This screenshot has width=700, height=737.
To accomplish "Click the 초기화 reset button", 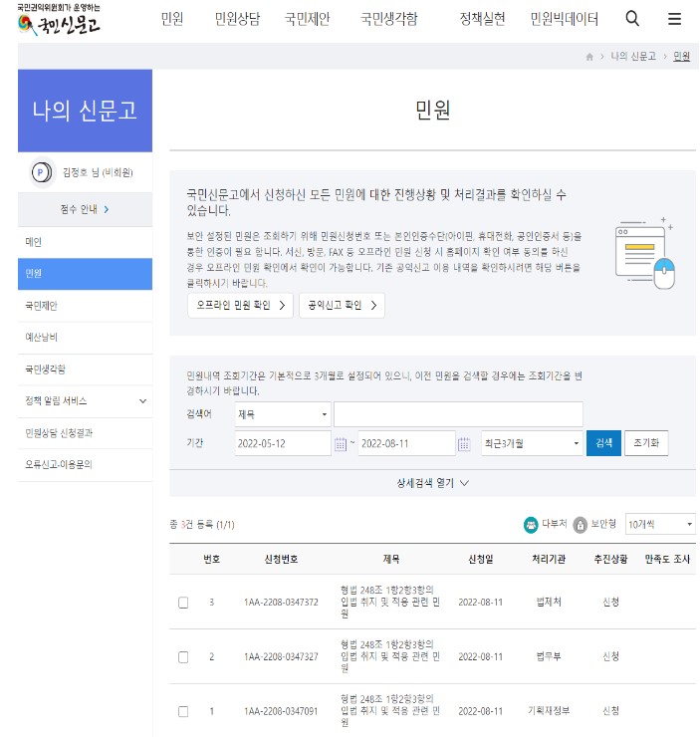I will pyautogui.click(x=646, y=443).
